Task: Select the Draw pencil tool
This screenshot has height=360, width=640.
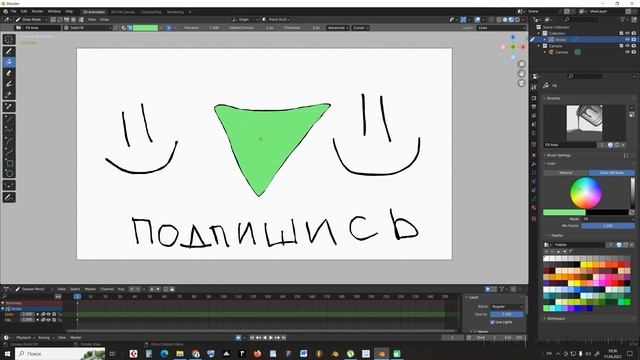Action: 9,51
